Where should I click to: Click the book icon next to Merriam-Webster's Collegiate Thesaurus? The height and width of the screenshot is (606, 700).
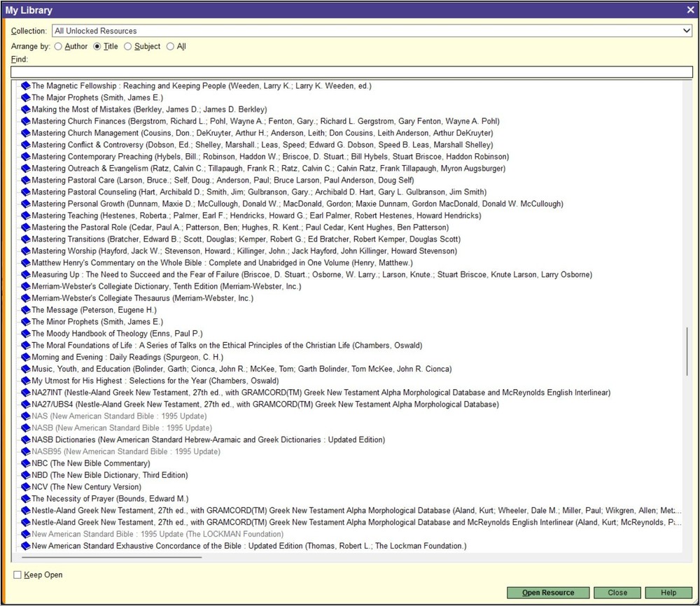25,297
